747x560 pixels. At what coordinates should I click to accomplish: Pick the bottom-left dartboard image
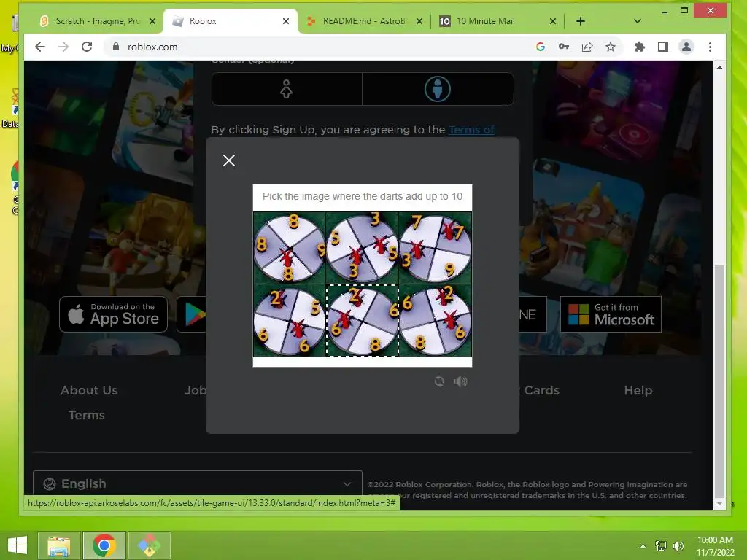point(289,321)
